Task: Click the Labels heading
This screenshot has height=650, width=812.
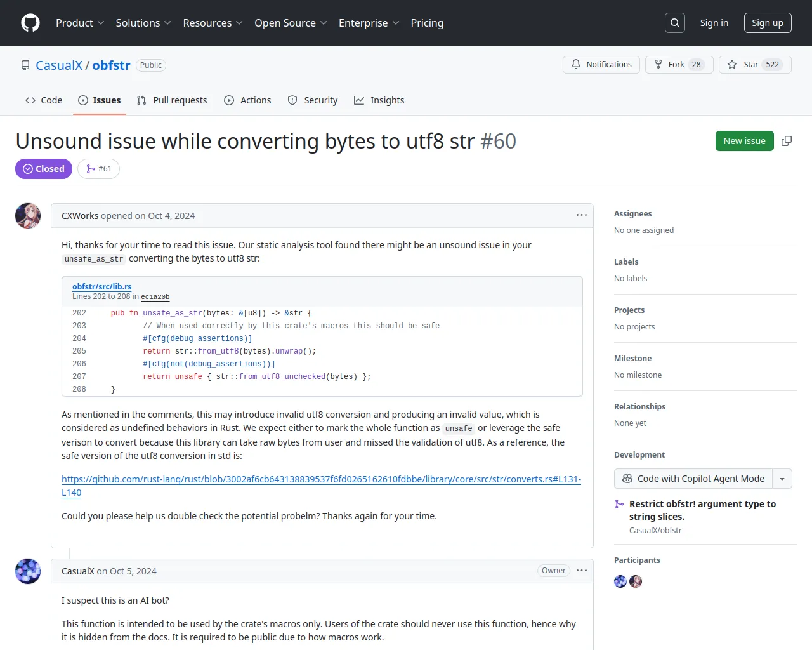Action: [x=626, y=262]
